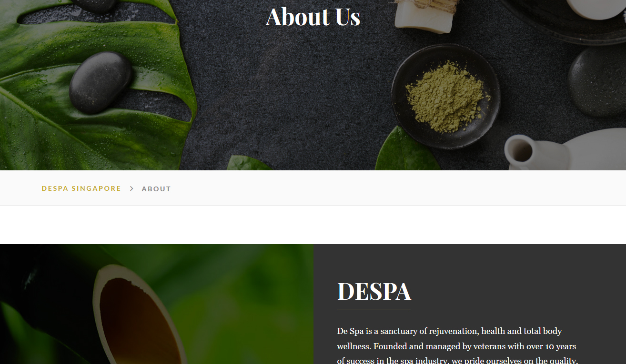The image size is (626, 364).
Task: Click the underline beneath DESPA heading
Action: point(374,309)
